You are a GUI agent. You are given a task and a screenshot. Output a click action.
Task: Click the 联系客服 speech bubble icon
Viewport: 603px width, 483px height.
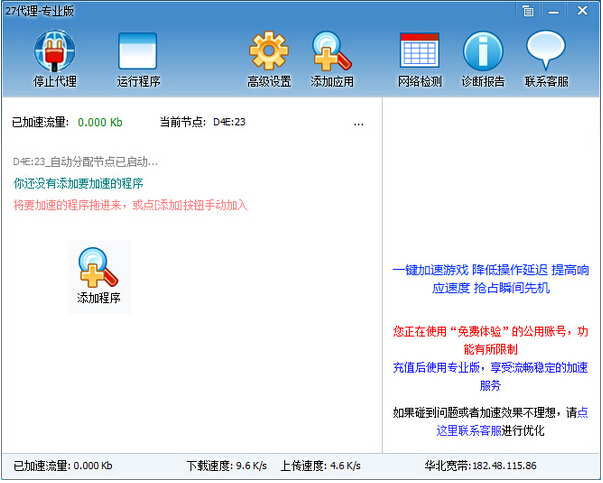point(546,51)
